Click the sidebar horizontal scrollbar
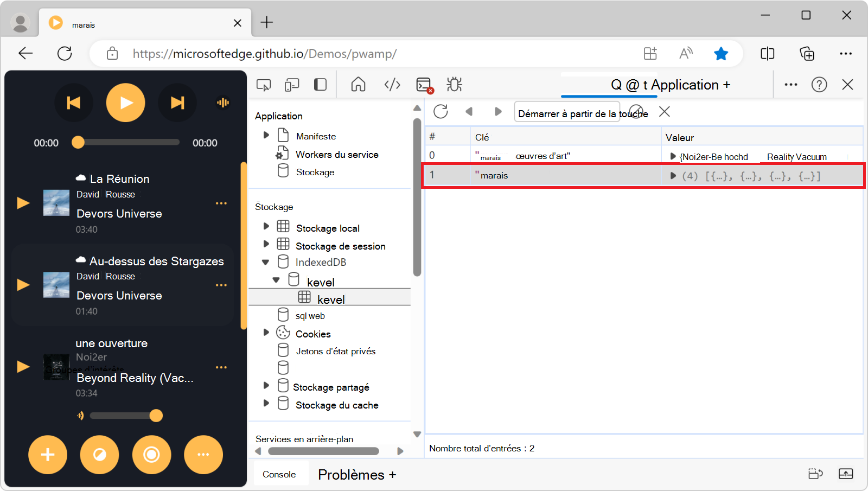868x491 pixels. 324,451
